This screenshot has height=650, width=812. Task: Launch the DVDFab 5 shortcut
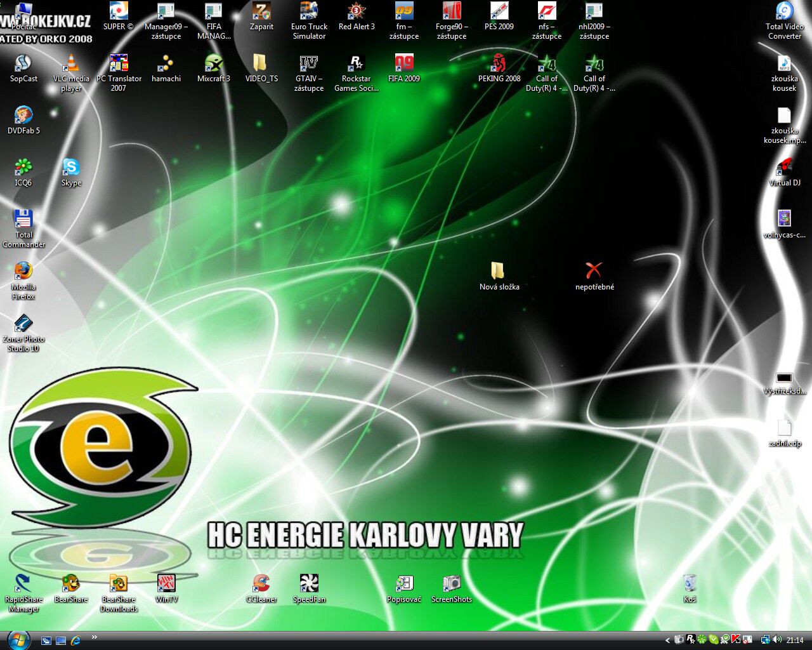click(x=23, y=121)
